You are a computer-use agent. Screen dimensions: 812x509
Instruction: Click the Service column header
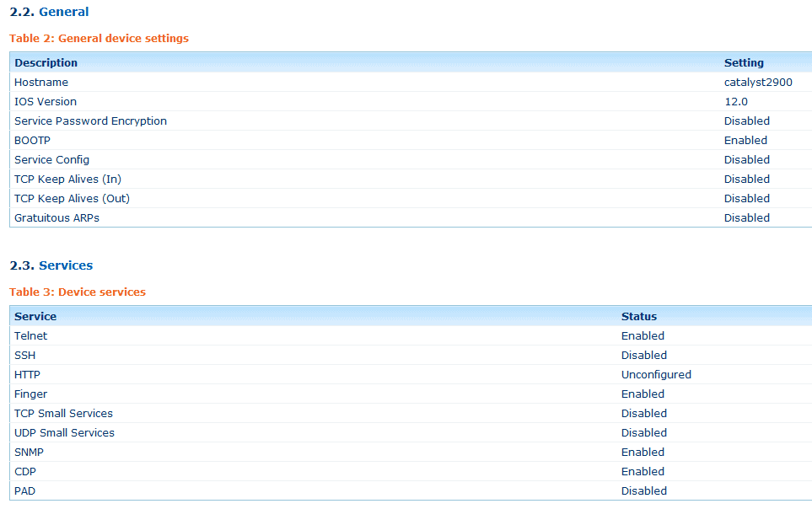[35, 316]
